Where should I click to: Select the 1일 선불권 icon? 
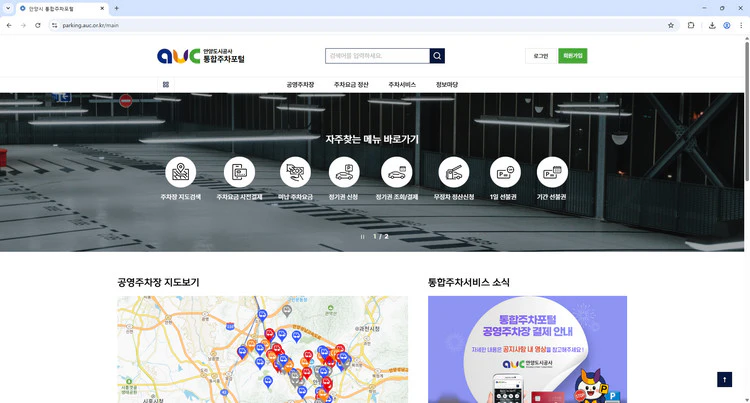505,173
